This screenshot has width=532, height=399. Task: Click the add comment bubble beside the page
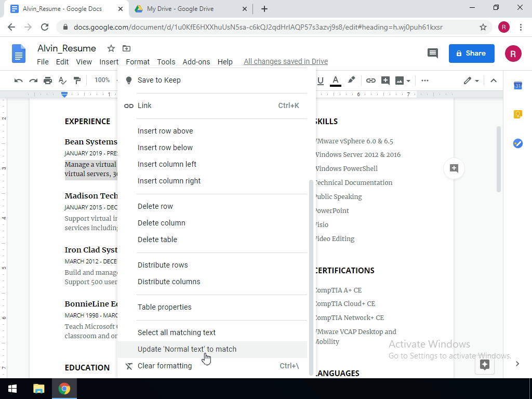pyautogui.click(x=454, y=168)
